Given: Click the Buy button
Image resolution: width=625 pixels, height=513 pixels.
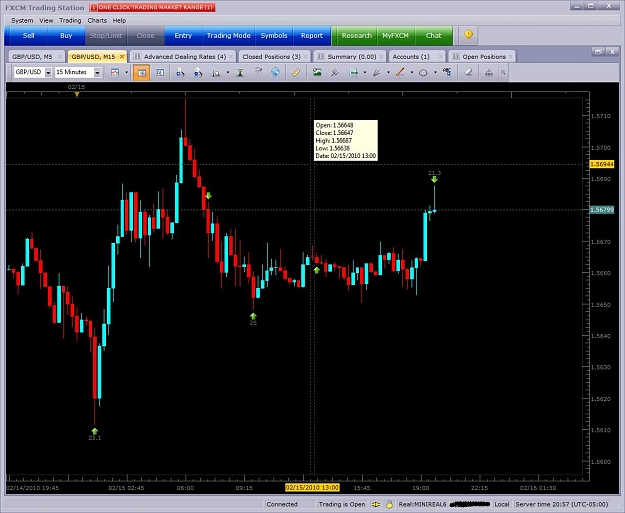Looking at the screenshot, I should [66, 35].
